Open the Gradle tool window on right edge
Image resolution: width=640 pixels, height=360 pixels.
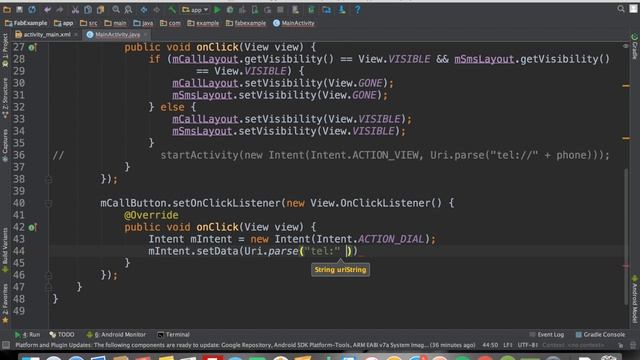pos(634,47)
